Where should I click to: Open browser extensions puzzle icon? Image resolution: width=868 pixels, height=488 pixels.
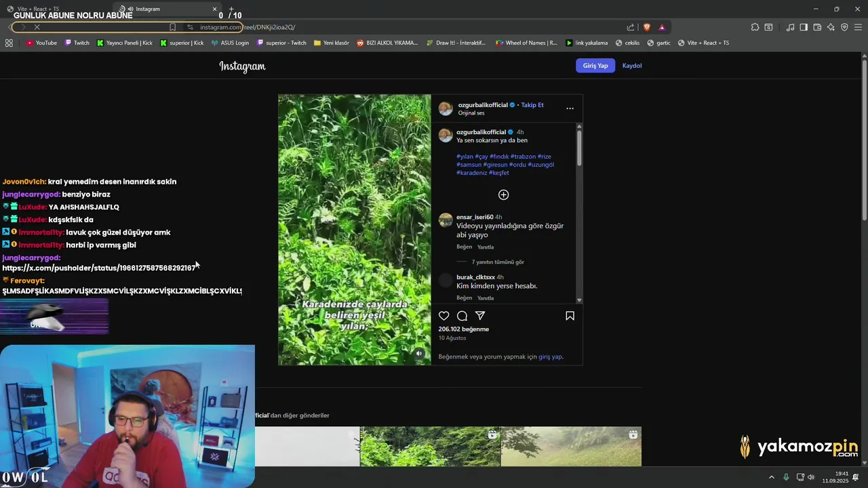tap(755, 27)
